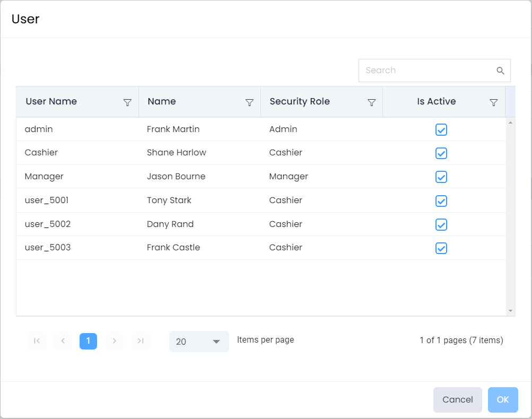The width and height of the screenshot is (532, 419).
Task: Sort by the Security Role column header
Action: coord(300,102)
